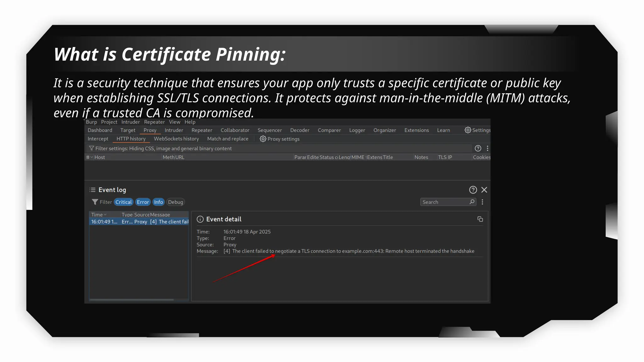644x362 pixels.
Task: Click the horizontal scrollbar under the event list
Action: [x=132, y=299]
